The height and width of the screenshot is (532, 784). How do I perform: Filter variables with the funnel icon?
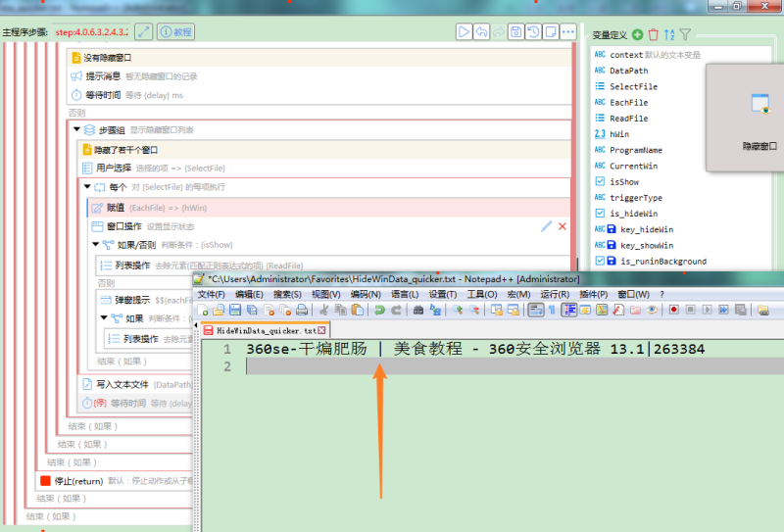coord(685,34)
